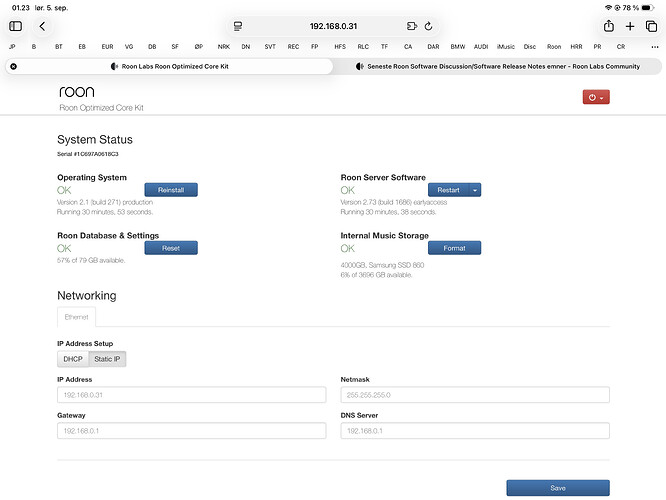Viewport: 666px width, 500px height.
Task: Click Format for Internal Music Storage
Action: tap(454, 248)
